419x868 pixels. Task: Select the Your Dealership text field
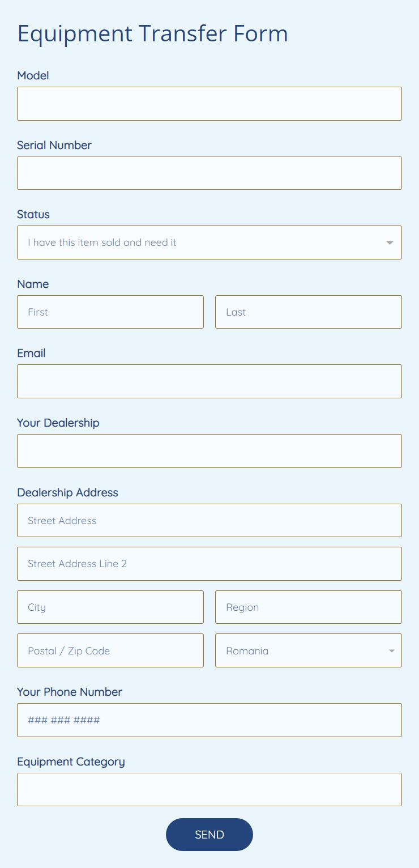(209, 450)
